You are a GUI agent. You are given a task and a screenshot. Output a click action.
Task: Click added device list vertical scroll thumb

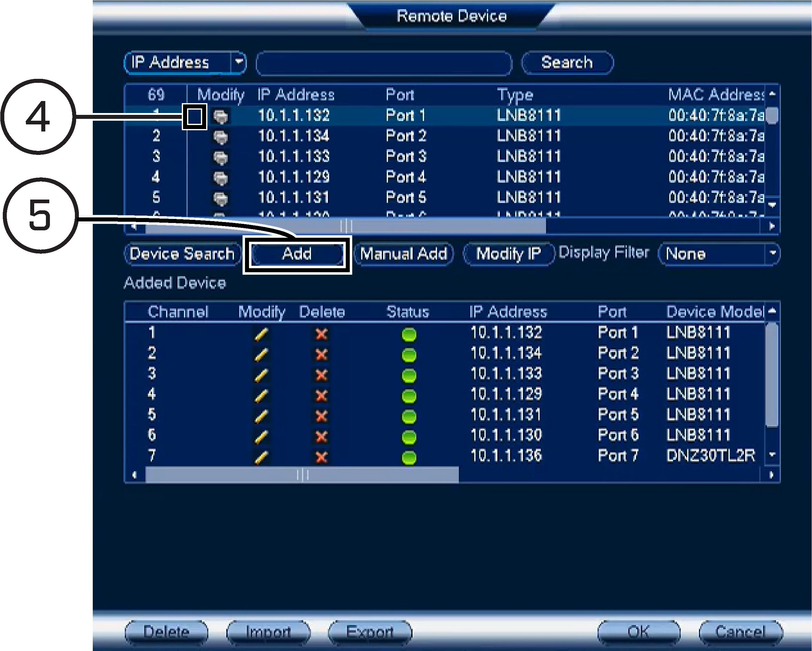[773, 375]
